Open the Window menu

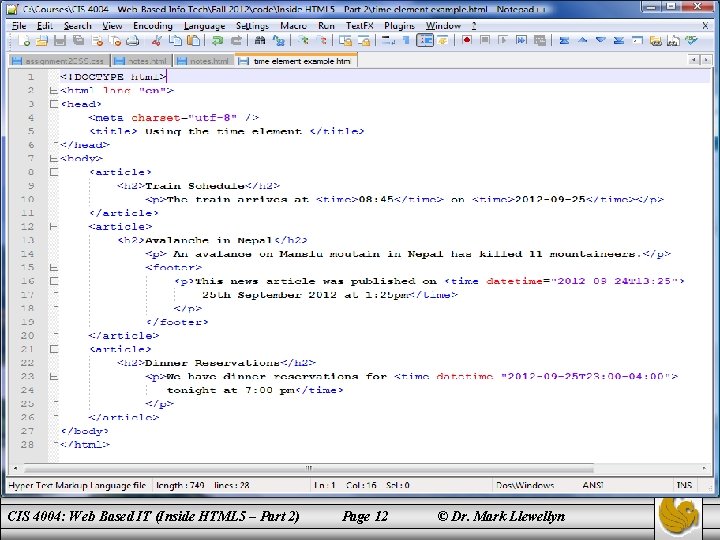(443, 26)
